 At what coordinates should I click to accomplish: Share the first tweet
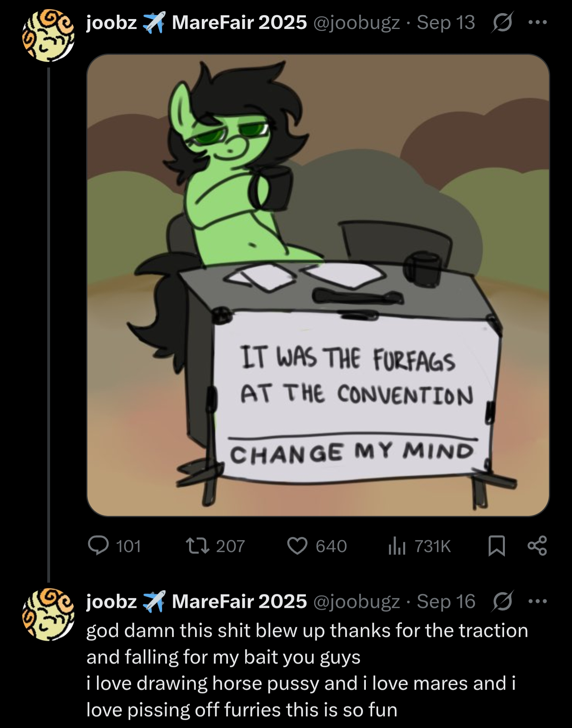point(537,546)
